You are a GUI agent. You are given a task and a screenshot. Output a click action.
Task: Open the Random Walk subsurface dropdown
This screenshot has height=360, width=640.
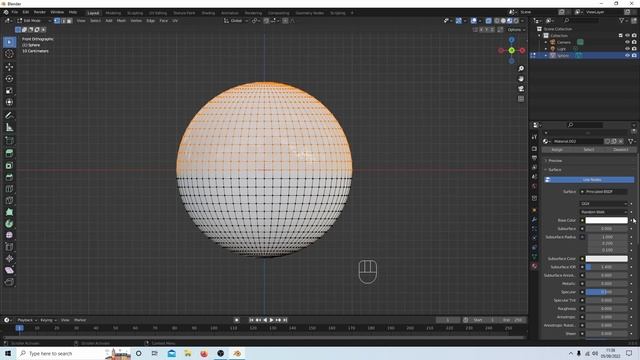[604, 212]
